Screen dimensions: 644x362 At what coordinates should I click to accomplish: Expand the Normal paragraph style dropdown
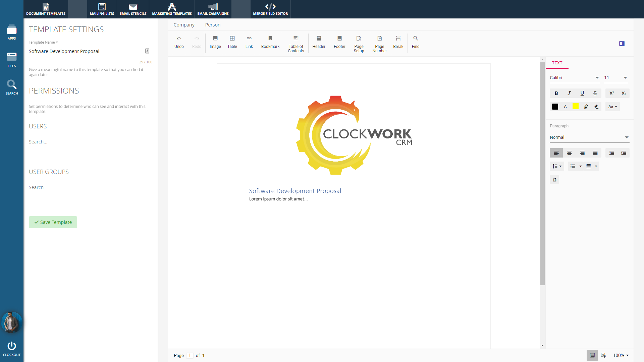pos(589,137)
